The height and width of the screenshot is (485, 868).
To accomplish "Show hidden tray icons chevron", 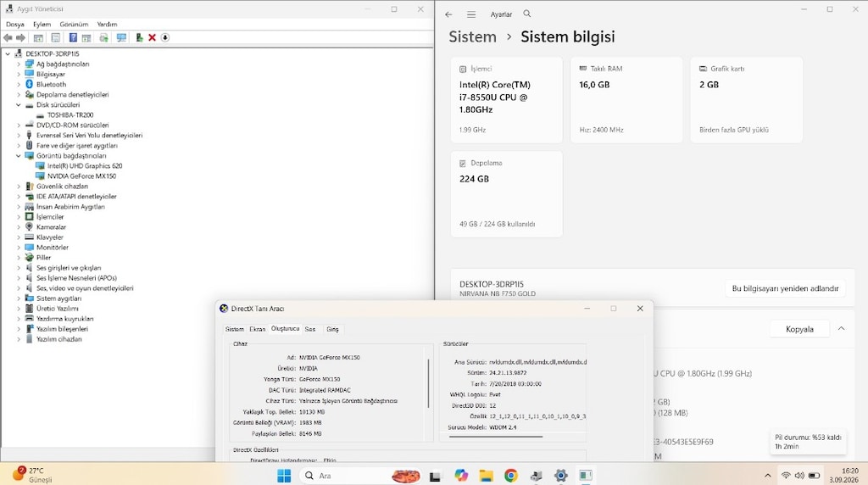I will coord(767,476).
